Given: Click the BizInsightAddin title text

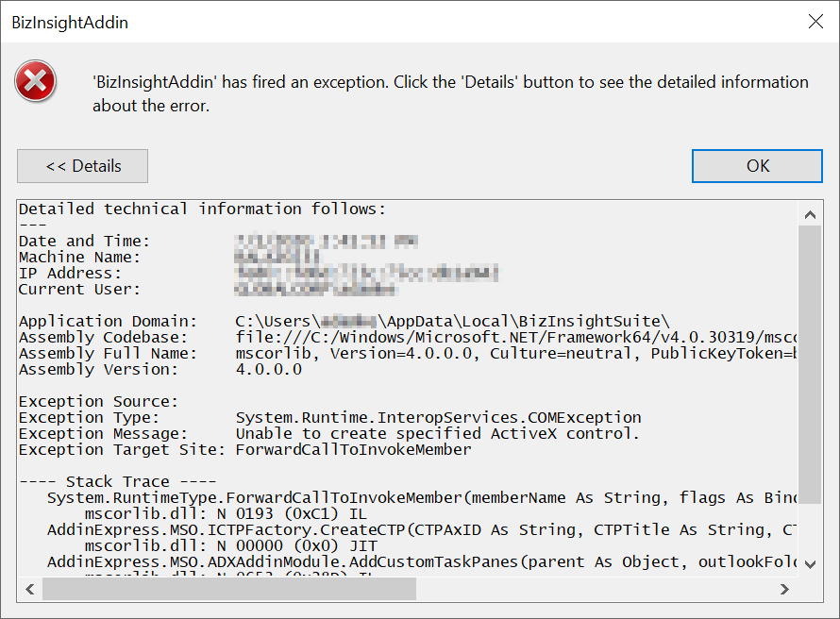Looking at the screenshot, I should 71,22.
